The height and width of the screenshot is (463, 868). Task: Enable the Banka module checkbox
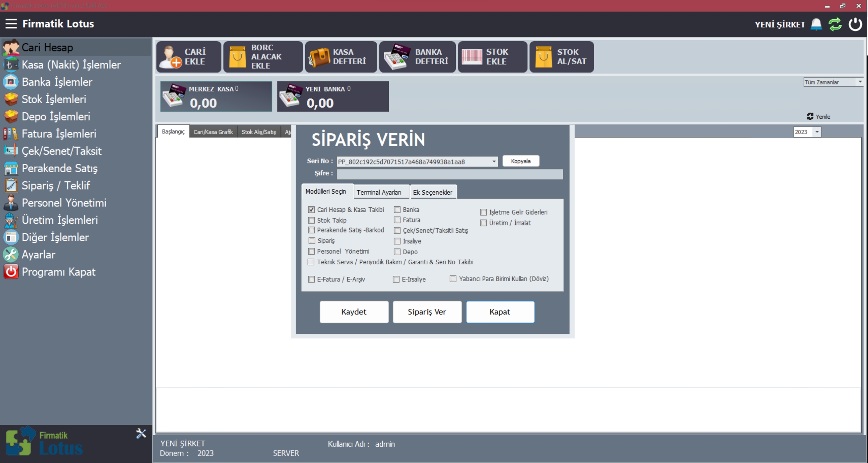pyautogui.click(x=397, y=210)
